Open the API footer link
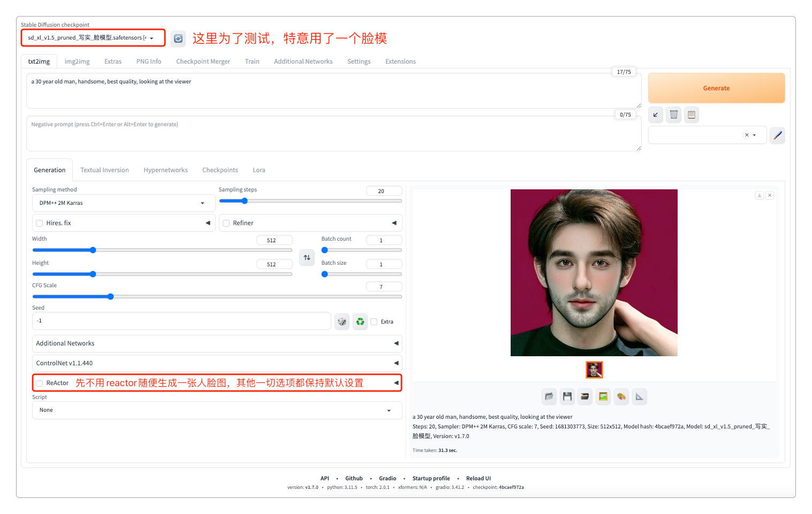This screenshot has width=812, height=514. (x=325, y=479)
